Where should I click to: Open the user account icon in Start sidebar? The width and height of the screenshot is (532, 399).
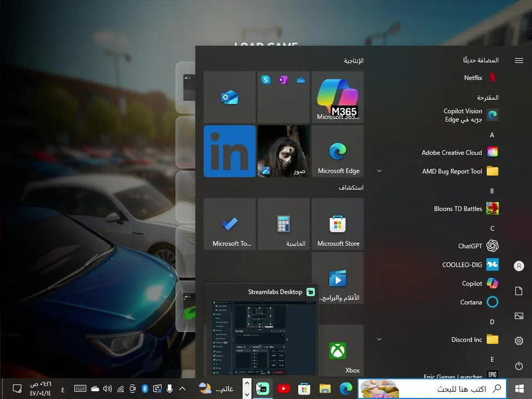(x=519, y=265)
